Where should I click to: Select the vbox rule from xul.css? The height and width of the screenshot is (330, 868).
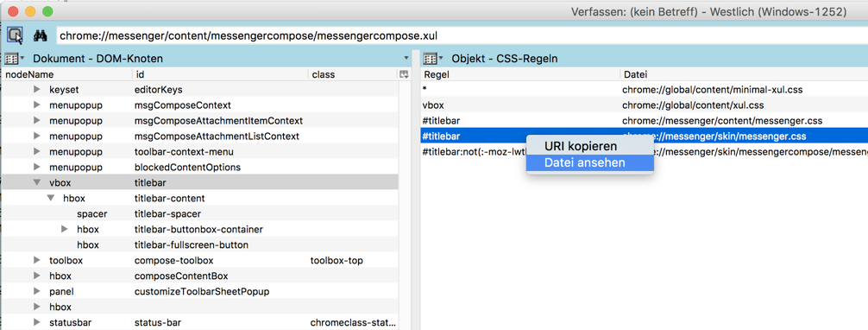pos(645,105)
